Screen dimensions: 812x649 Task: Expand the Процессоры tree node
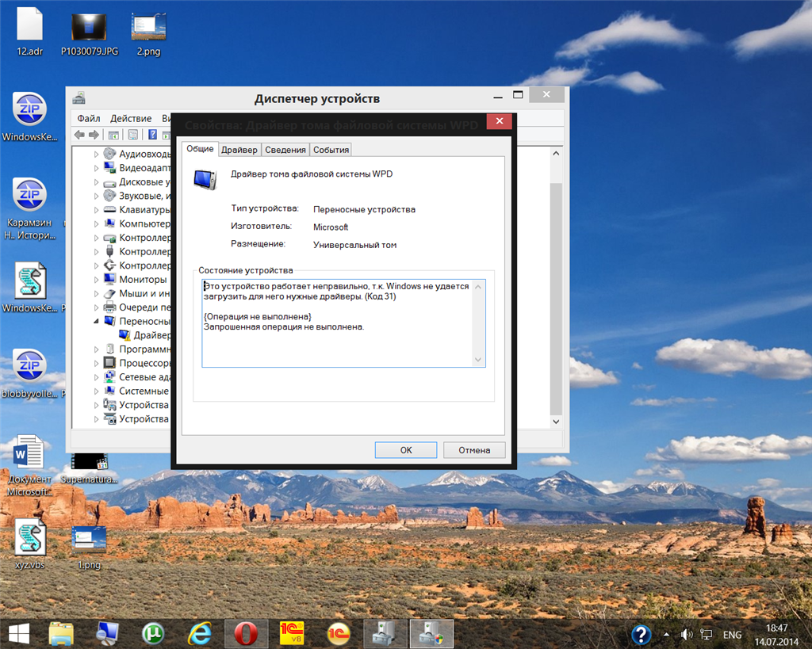(96, 363)
